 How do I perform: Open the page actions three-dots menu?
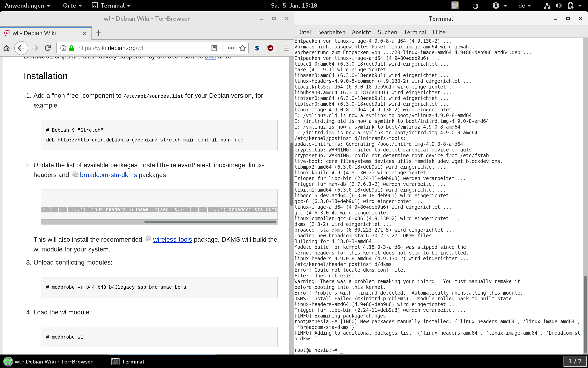pos(231,48)
